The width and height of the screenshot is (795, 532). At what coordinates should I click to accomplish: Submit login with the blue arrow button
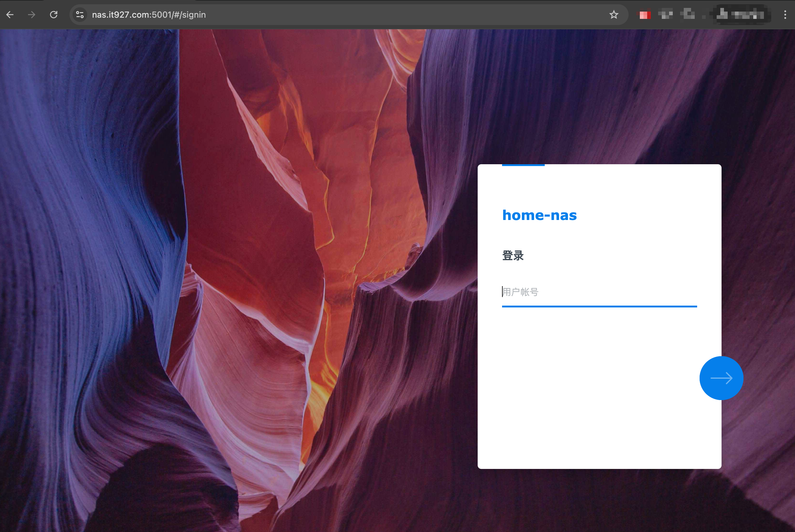coord(721,378)
